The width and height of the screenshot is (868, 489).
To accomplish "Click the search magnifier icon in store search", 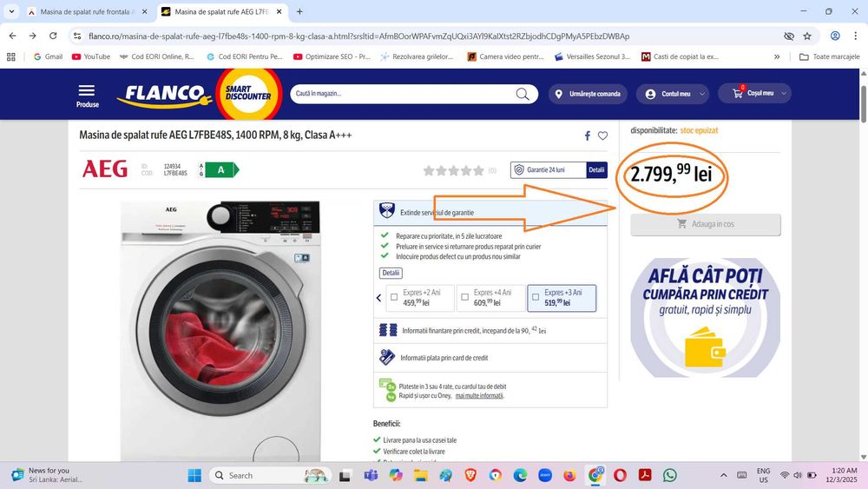I will (522, 94).
